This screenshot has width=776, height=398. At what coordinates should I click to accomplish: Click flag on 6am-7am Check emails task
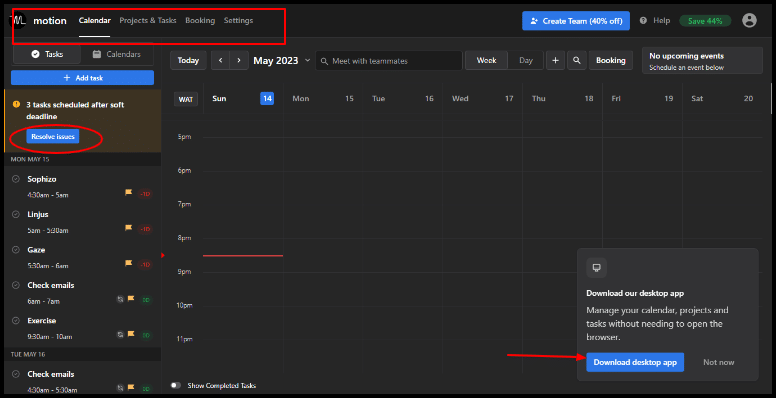(x=131, y=299)
